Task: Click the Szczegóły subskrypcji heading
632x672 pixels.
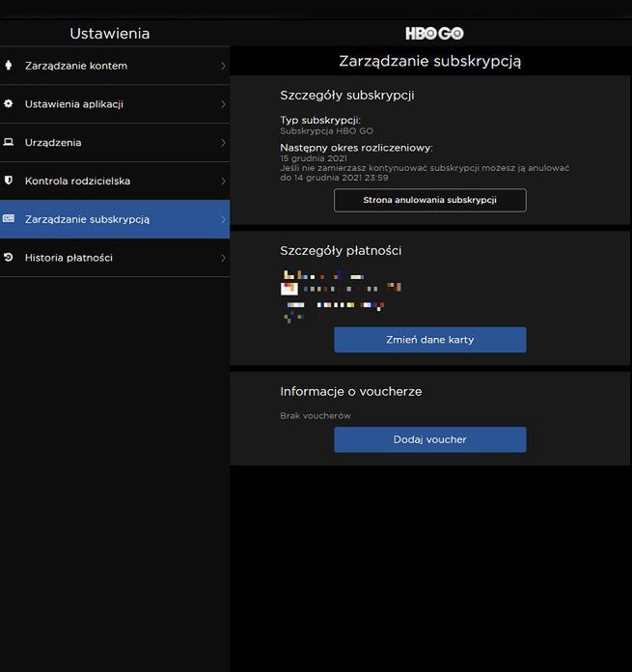Action: point(346,96)
